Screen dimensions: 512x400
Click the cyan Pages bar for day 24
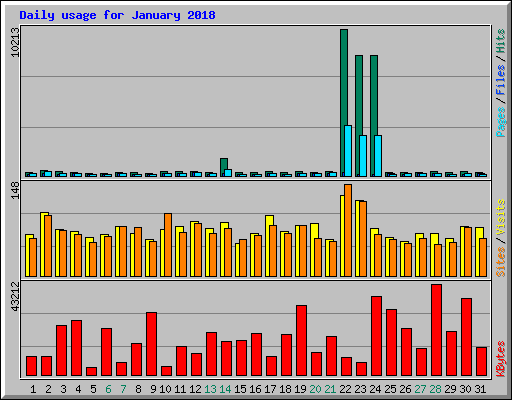pyautogui.click(x=378, y=156)
